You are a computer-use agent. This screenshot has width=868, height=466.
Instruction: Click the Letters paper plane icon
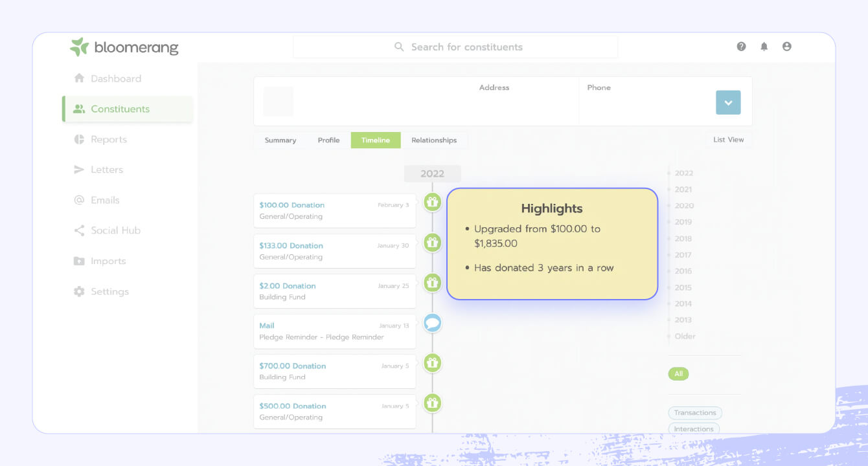click(x=79, y=170)
